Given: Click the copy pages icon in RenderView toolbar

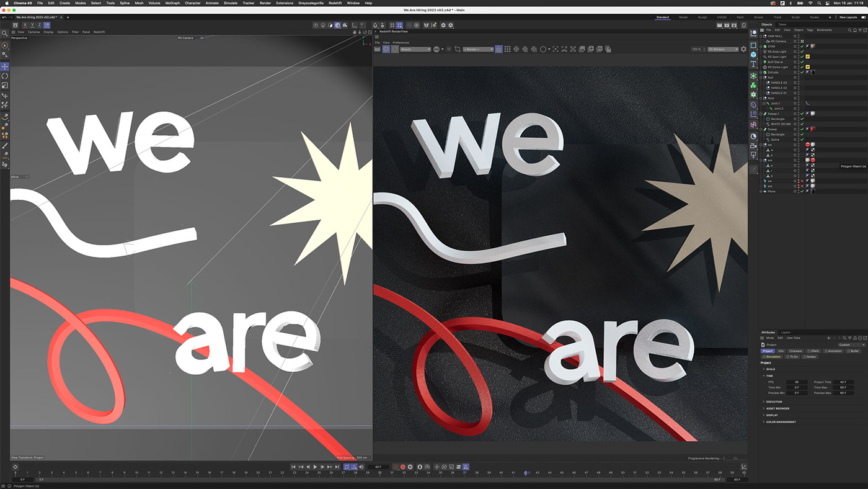Looking at the screenshot, I should (x=608, y=49).
